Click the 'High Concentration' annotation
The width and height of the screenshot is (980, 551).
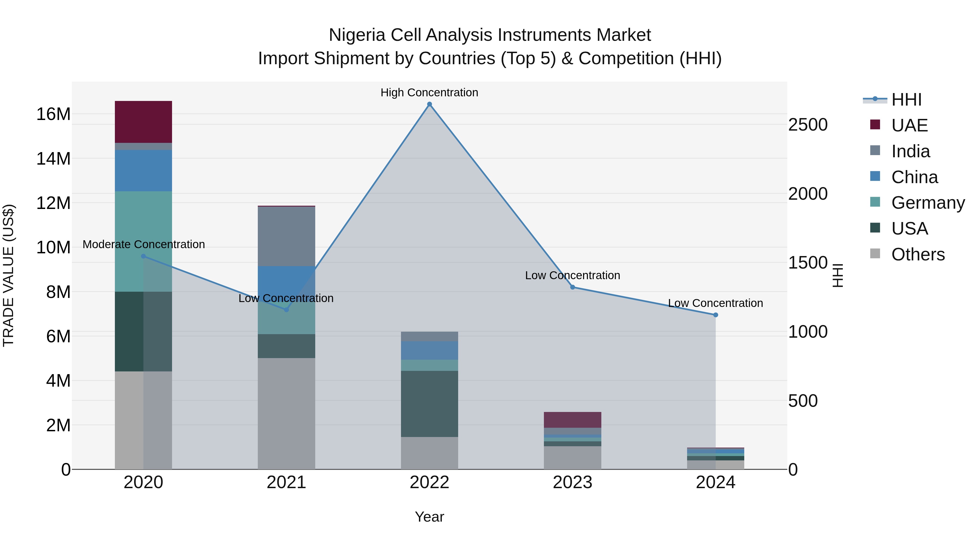(x=430, y=93)
